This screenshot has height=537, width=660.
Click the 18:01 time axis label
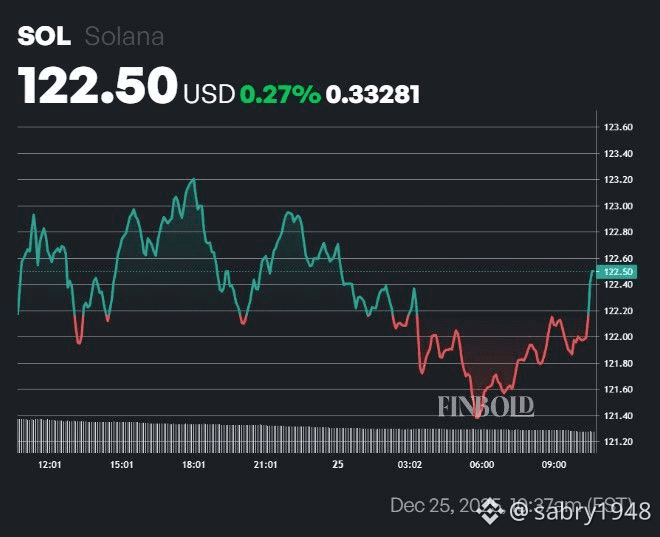[194, 465]
